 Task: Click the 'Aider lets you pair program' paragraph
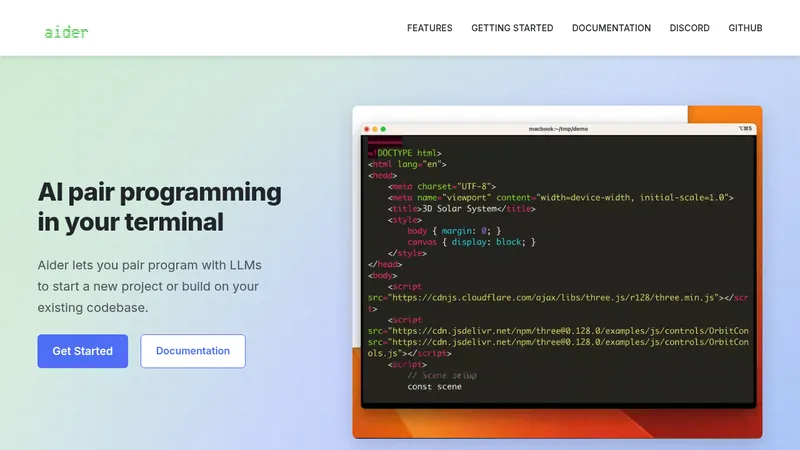(x=149, y=286)
